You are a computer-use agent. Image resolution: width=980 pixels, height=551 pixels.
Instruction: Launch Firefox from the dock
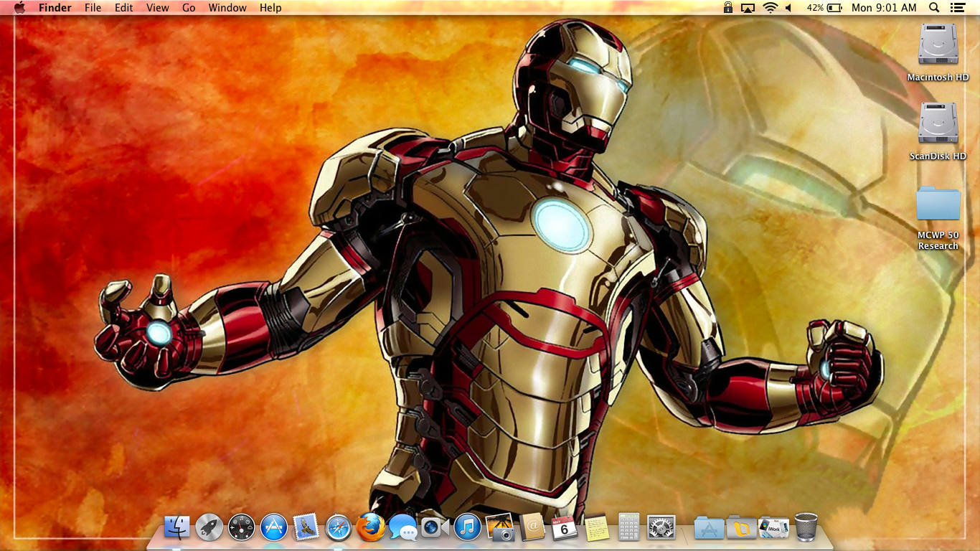(x=370, y=527)
